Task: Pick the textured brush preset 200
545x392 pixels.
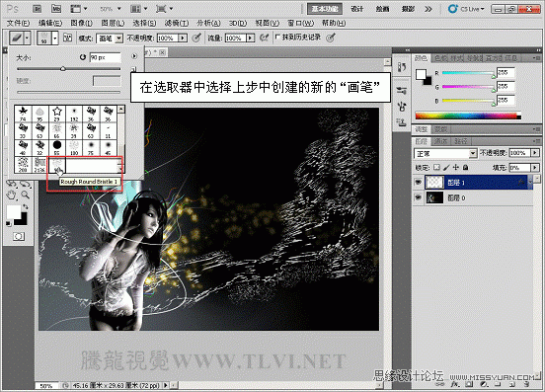Action: click(x=23, y=164)
